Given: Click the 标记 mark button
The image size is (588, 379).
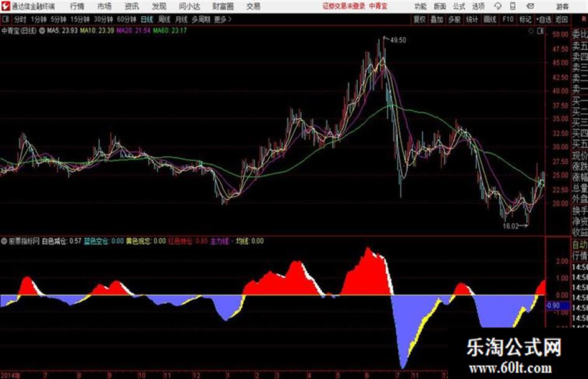Looking at the screenshot, I should (x=525, y=19).
